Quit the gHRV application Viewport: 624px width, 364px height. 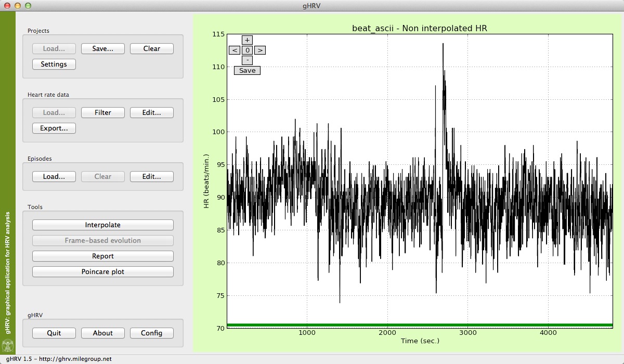54,333
